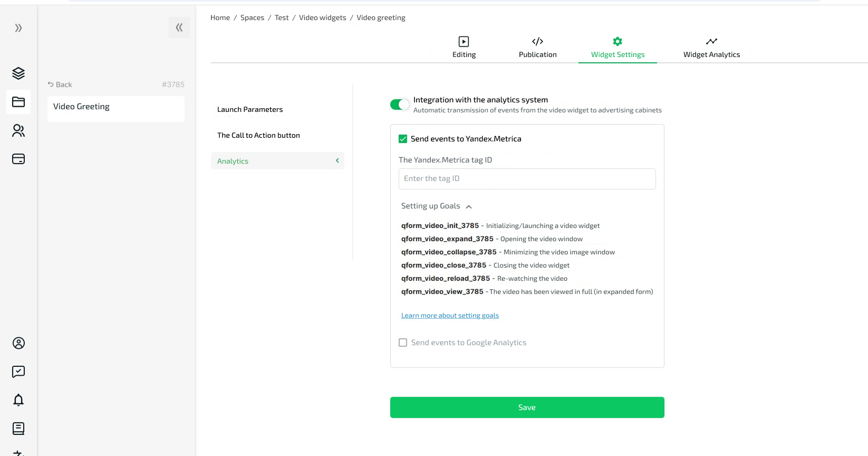
Task: Click the green Save button
Action: click(x=527, y=407)
